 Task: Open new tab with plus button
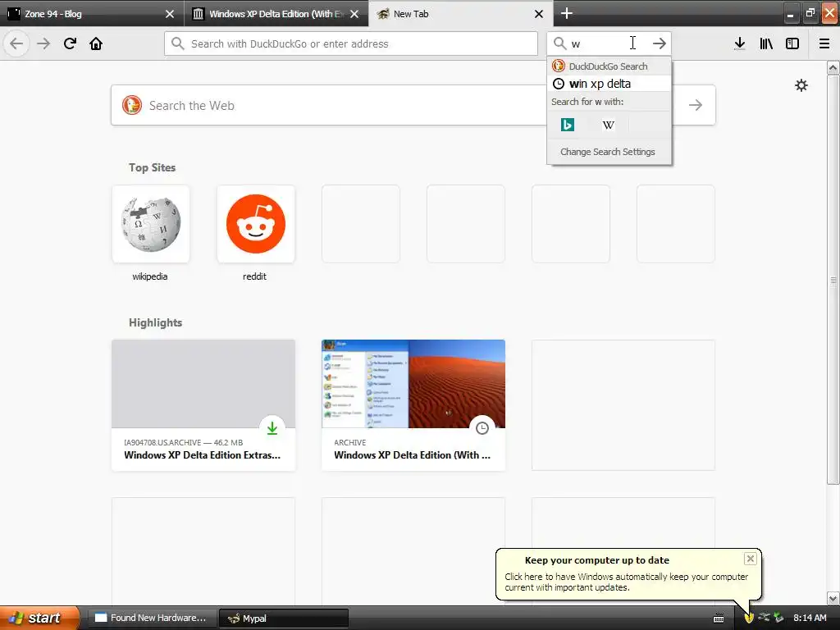[x=566, y=13]
